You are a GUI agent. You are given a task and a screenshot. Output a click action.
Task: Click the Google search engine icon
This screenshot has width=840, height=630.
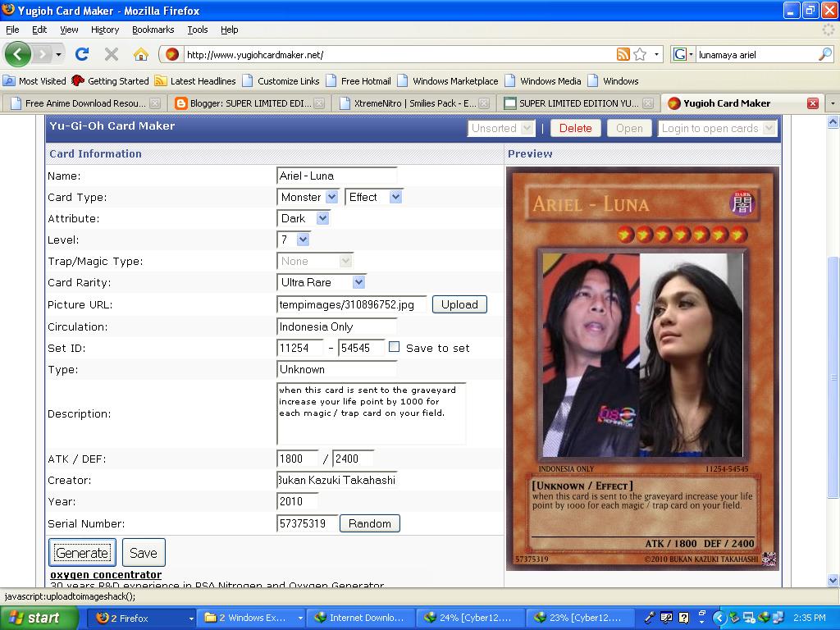[x=680, y=54]
